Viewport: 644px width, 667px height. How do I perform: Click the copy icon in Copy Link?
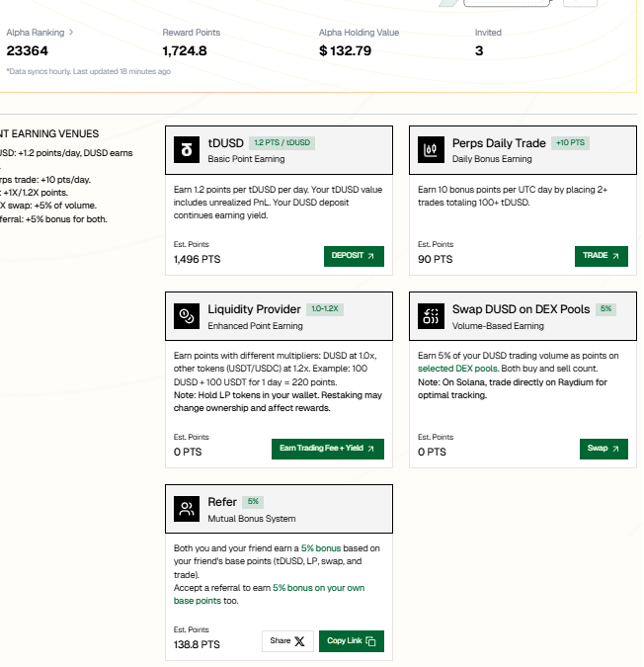tap(370, 641)
